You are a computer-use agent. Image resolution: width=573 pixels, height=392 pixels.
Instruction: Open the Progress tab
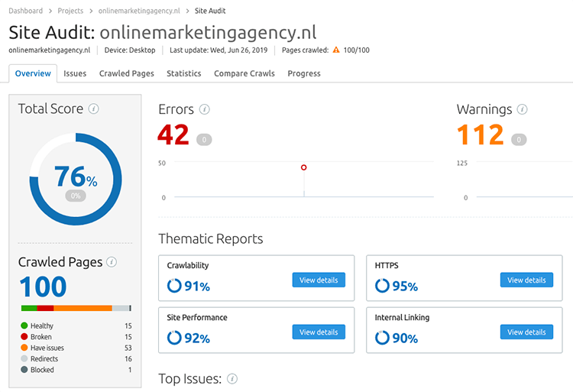pos(304,73)
